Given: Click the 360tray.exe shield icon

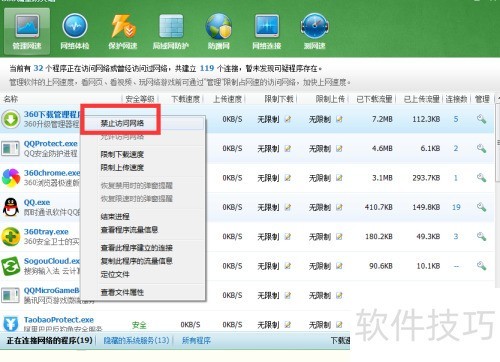Looking at the screenshot, I should point(11,236).
